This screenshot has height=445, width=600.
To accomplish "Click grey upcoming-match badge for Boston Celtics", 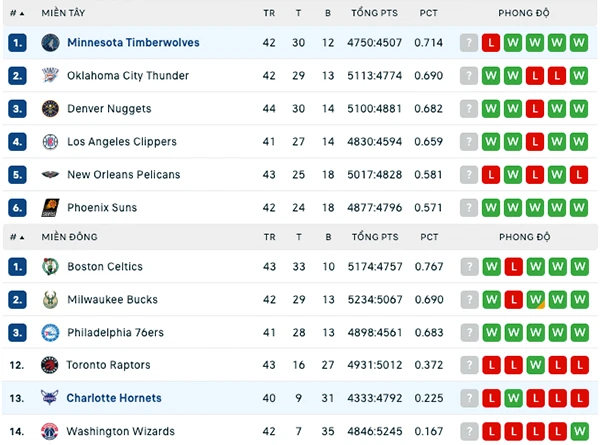I will pyautogui.click(x=470, y=267).
